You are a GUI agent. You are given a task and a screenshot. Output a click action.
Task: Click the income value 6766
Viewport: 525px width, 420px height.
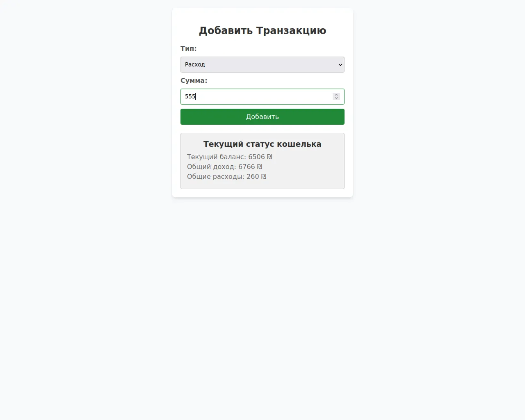pyautogui.click(x=247, y=167)
